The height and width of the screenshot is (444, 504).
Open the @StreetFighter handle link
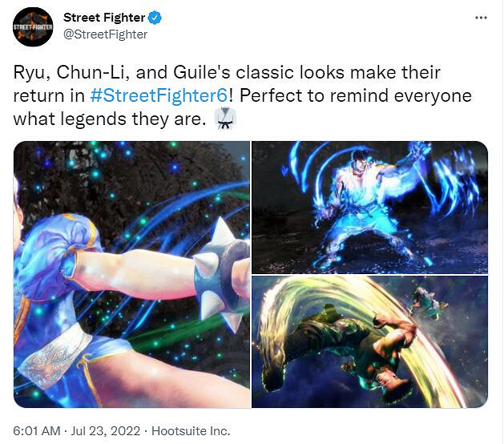click(106, 34)
